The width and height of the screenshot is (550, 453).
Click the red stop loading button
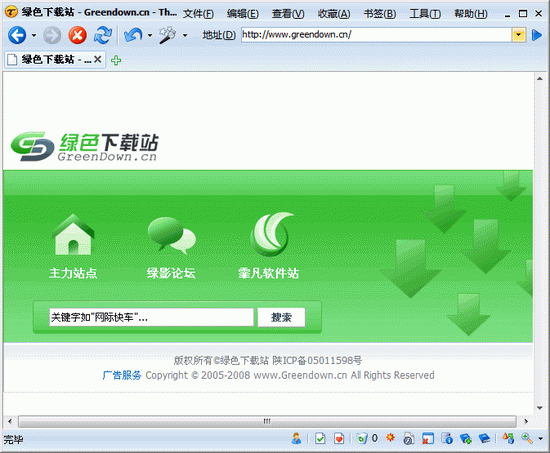(x=78, y=35)
